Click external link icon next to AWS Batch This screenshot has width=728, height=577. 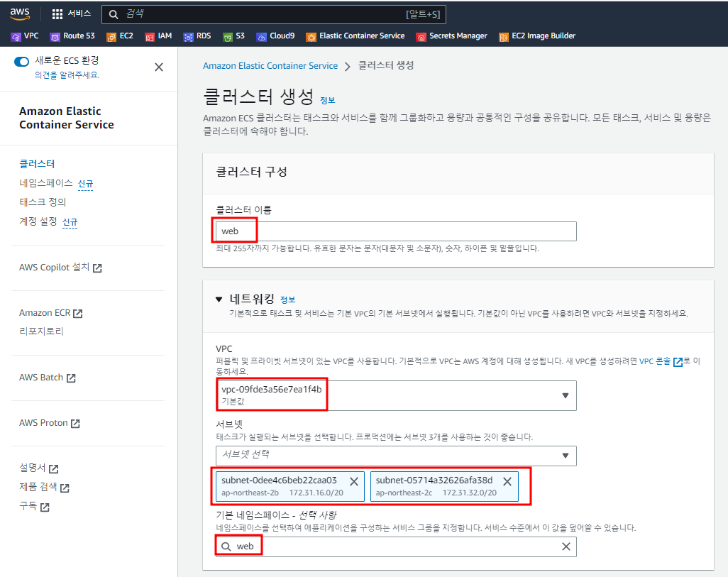pyautogui.click(x=71, y=378)
